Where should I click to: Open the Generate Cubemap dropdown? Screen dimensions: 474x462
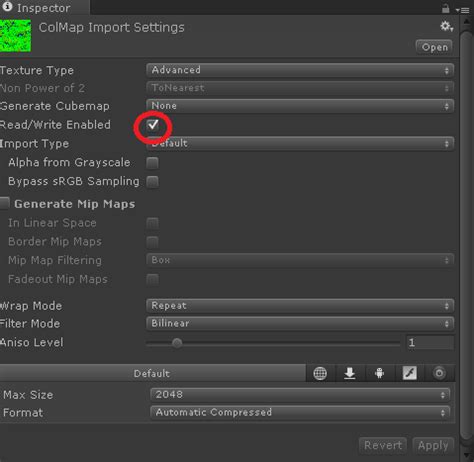[300, 106]
